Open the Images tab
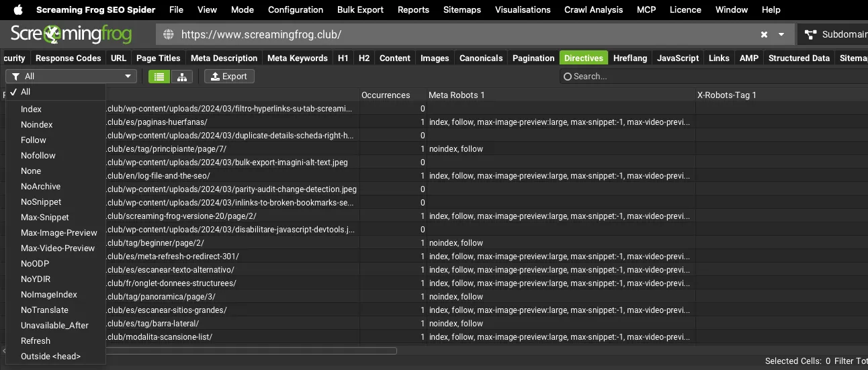 coord(435,58)
